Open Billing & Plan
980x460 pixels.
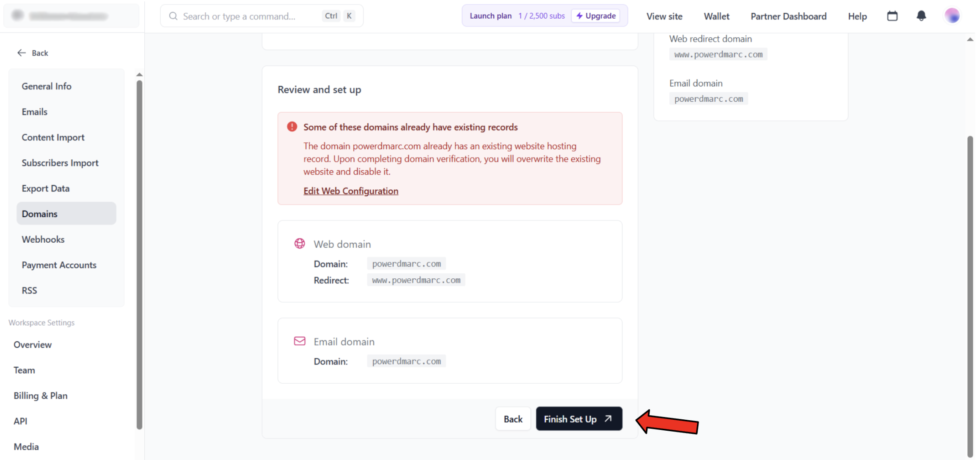(41, 395)
